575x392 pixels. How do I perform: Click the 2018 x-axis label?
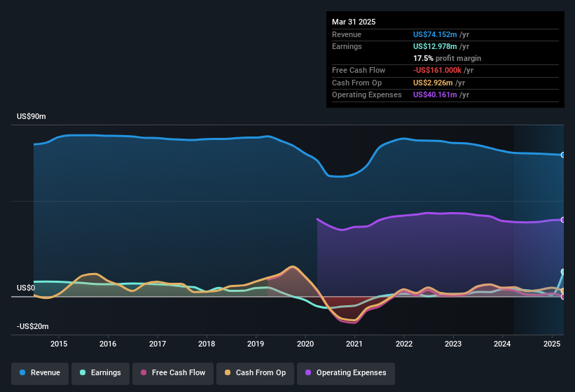tap(207, 344)
